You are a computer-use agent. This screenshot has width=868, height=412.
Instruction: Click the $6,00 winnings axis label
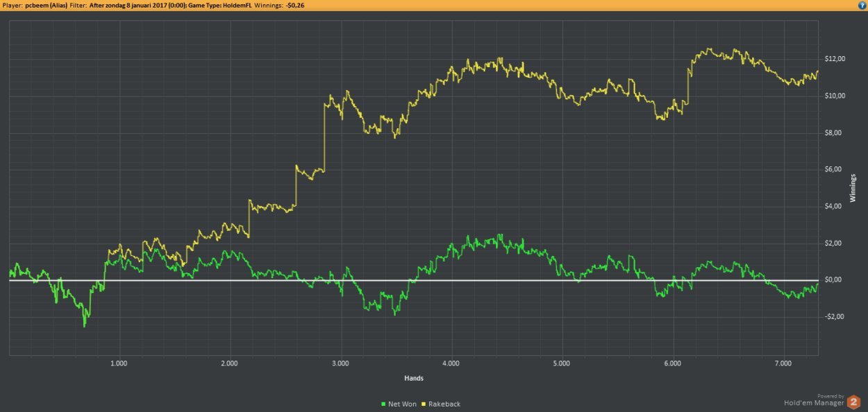tap(835, 169)
